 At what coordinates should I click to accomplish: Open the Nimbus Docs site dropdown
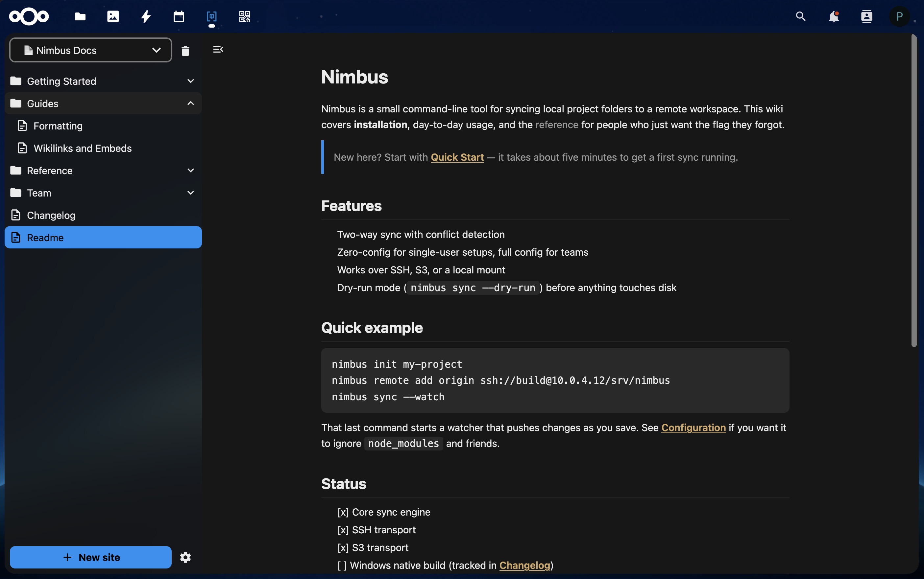pyautogui.click(x=91, y=50)
